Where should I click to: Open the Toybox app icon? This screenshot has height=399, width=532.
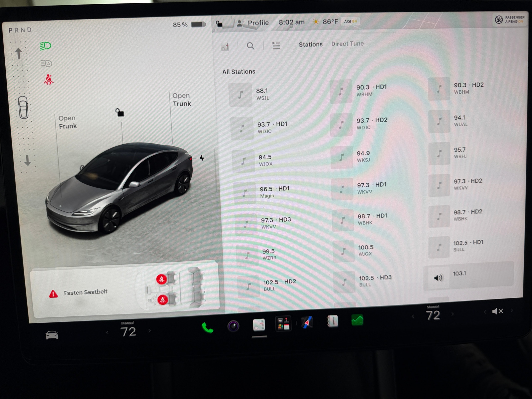point(283,324)
